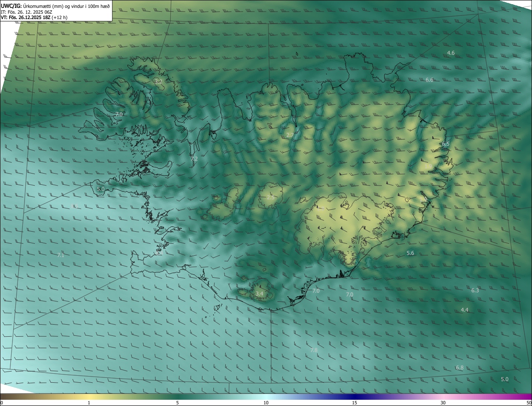Click the 6.5 value label
The image size is (532, 406).
(x=446, y=144)
